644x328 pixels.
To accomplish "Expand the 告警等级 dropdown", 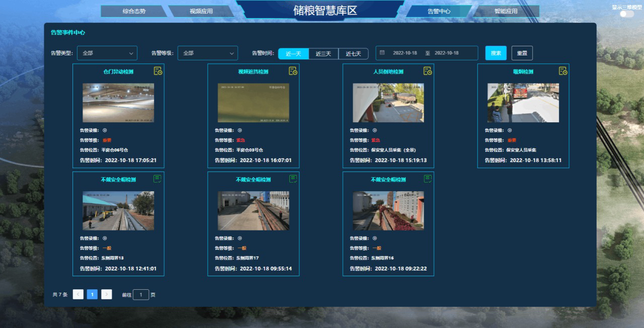I will (207, 53).
